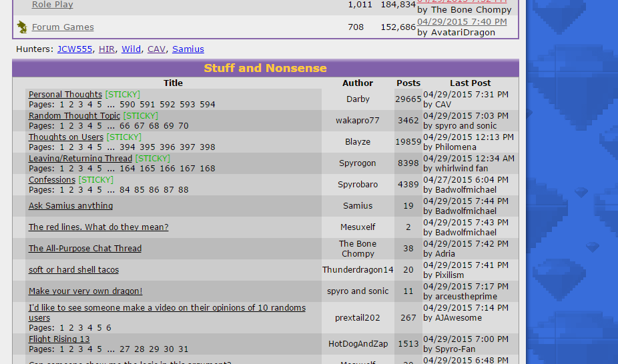Image resolution: width=618 pixels, height=364 pixels.
Task: Select author name wakapro77
Action: pos(358,121)
